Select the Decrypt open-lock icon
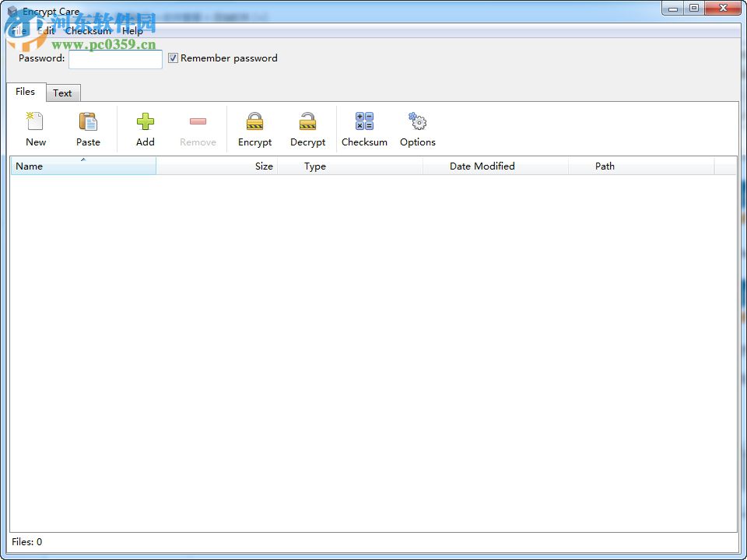The image size is (747, 560). click(x=307, y=127)
